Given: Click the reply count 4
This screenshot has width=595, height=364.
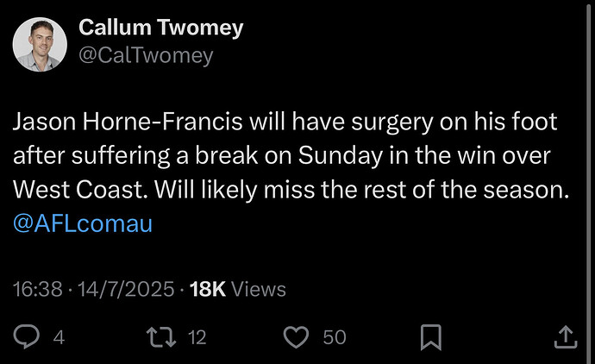Looking at the screenshot, I should pyautogui.click(x=59, y=337).
